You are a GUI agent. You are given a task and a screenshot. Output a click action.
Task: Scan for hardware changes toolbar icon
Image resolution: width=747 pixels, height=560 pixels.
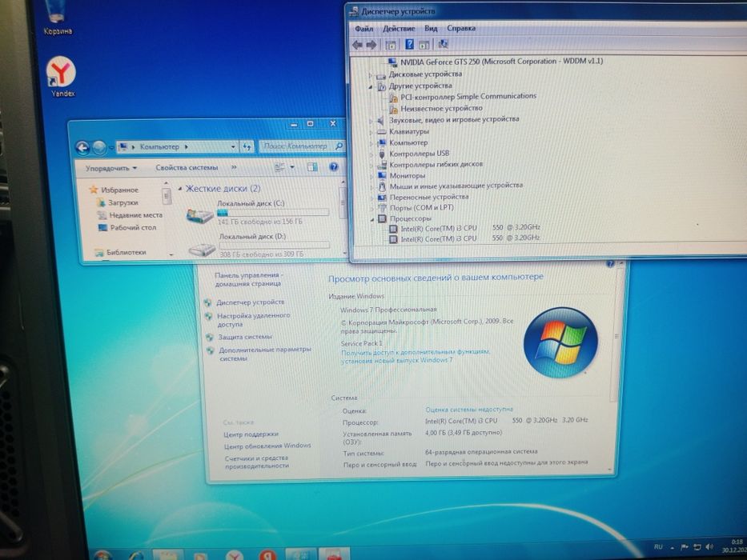coord(443,44)
